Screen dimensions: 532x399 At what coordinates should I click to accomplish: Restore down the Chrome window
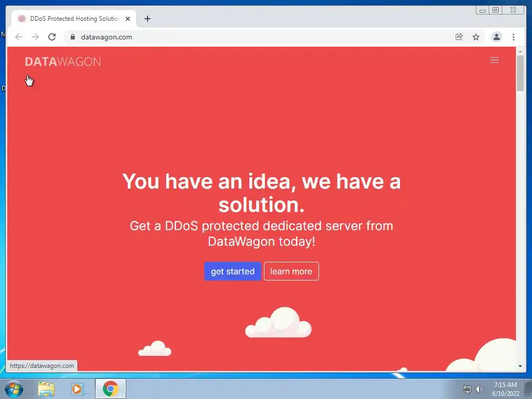[496, 10]
